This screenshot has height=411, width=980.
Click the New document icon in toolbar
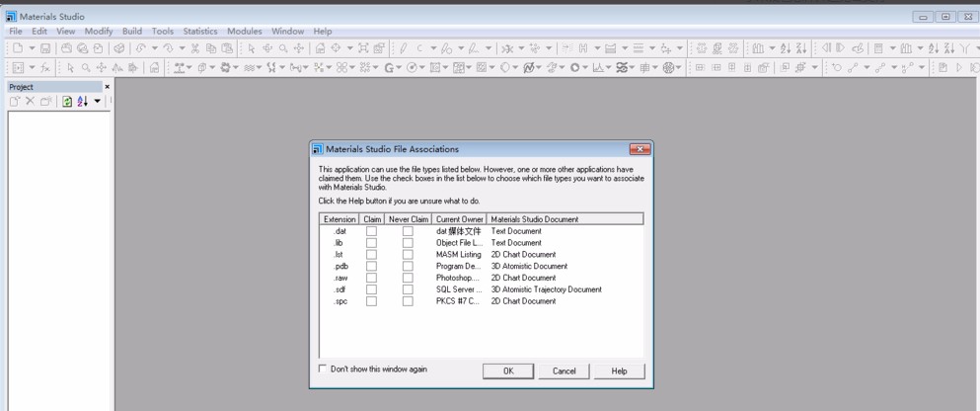coord(18,48)
